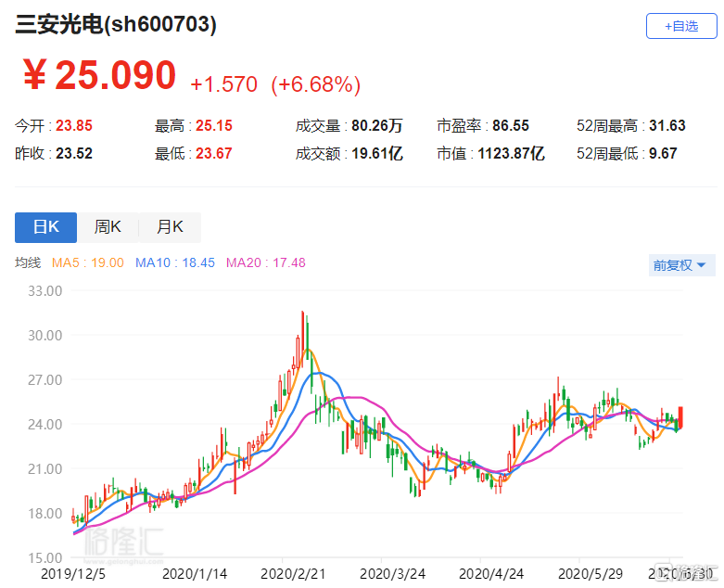This screenshot has width=724, height=588.
Task: Switch to 日K daily chart tab
Action: [45, 227]
